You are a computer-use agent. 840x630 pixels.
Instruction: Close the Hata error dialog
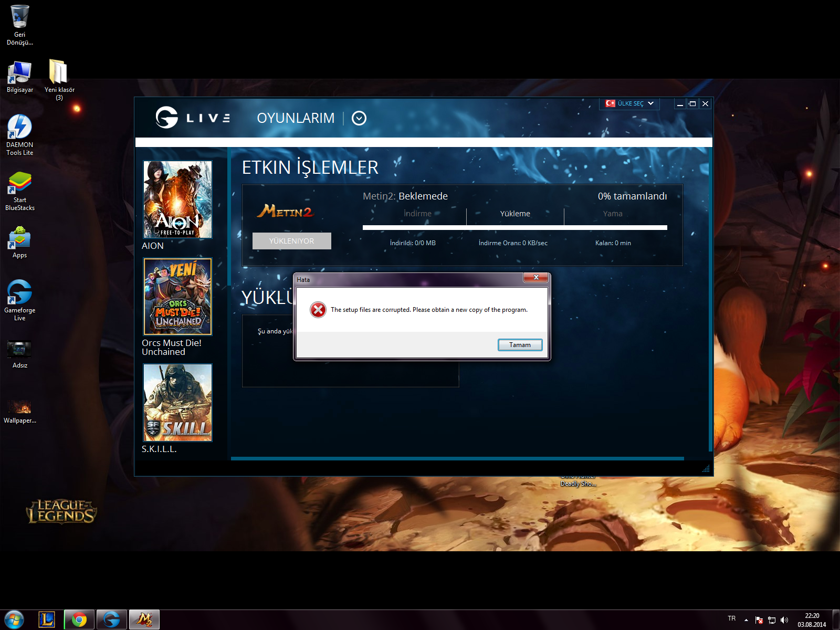(x=535, y=277)
